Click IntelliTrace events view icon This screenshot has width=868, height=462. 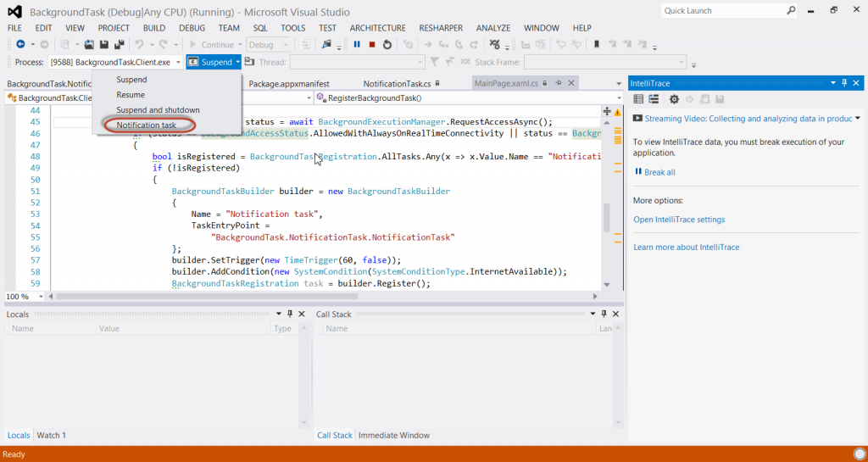tap(638, 99)
